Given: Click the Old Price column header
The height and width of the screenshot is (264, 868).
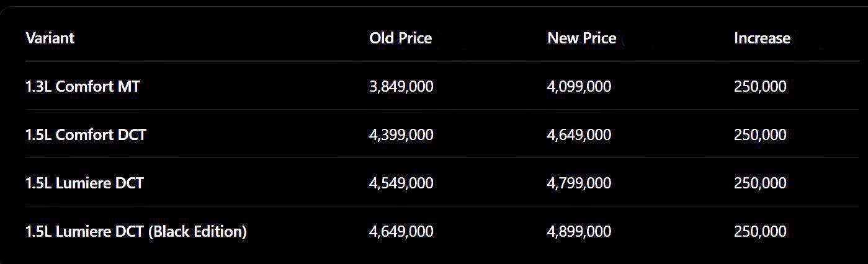Looking at the screenshot, I should (x=400, y=38).
